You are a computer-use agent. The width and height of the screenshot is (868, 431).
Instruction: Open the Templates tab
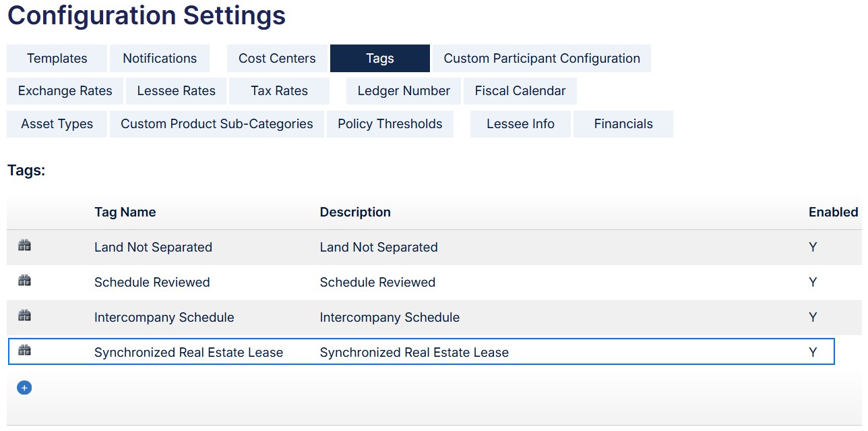[57, 59]
